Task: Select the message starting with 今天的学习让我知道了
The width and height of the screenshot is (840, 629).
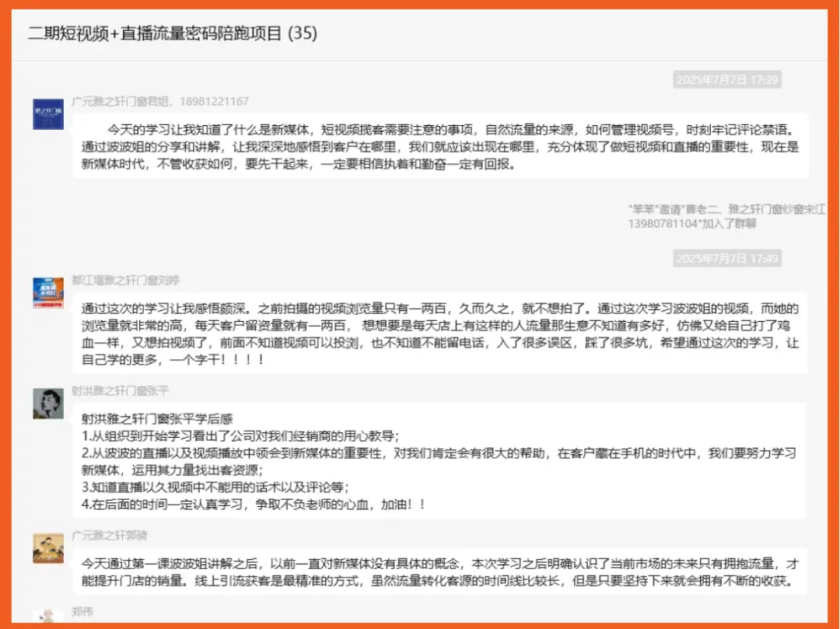Action: (x=439, y=146)
